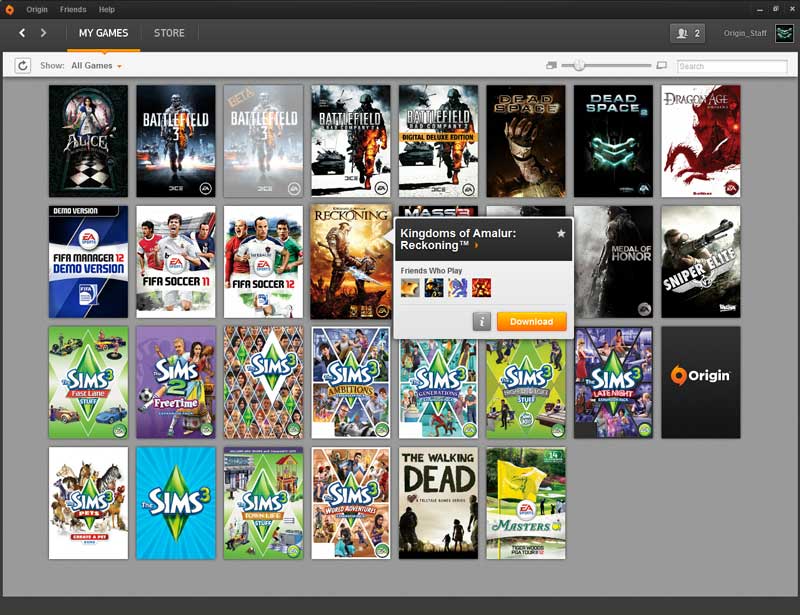Screen dimensions: 800x615
Task: Select the FIFA Manager 12 Demo tile
Action: click(x=88, y=262)
